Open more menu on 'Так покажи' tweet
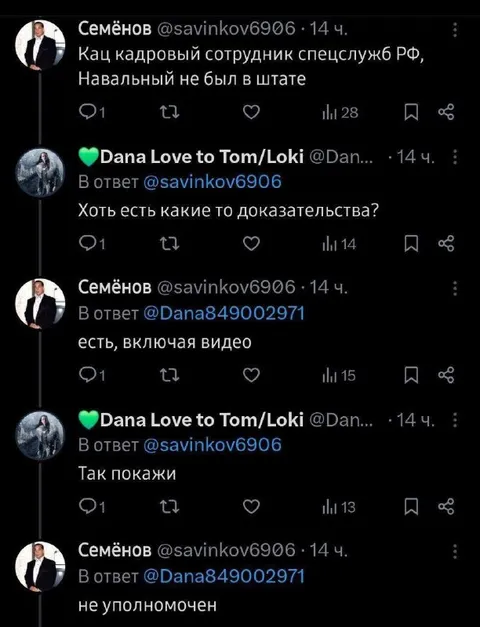480x627 pixels. (x=455, y=420)
